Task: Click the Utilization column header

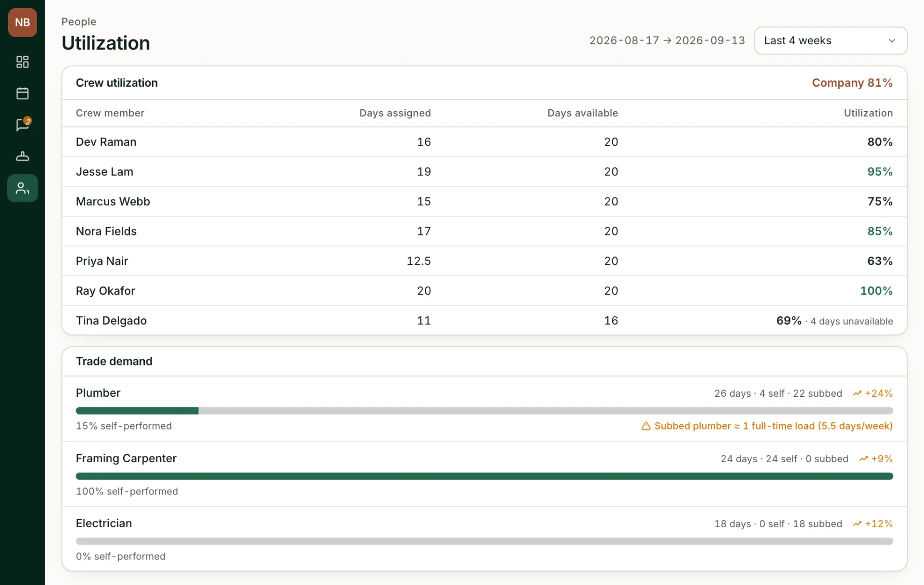Action: coord(868,113)
